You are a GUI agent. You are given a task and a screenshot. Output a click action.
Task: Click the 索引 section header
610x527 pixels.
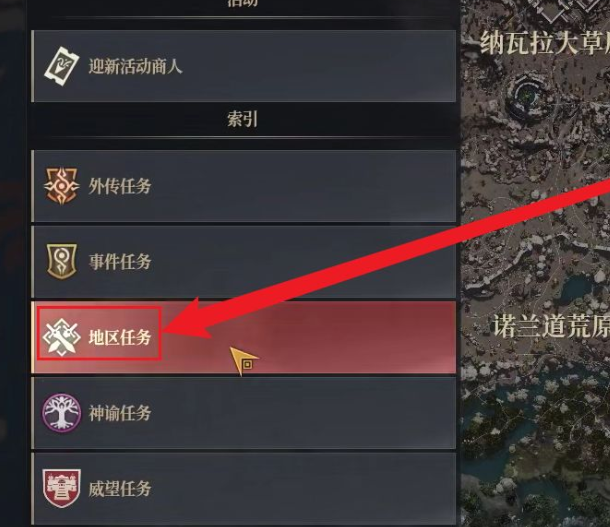point(242,119)
